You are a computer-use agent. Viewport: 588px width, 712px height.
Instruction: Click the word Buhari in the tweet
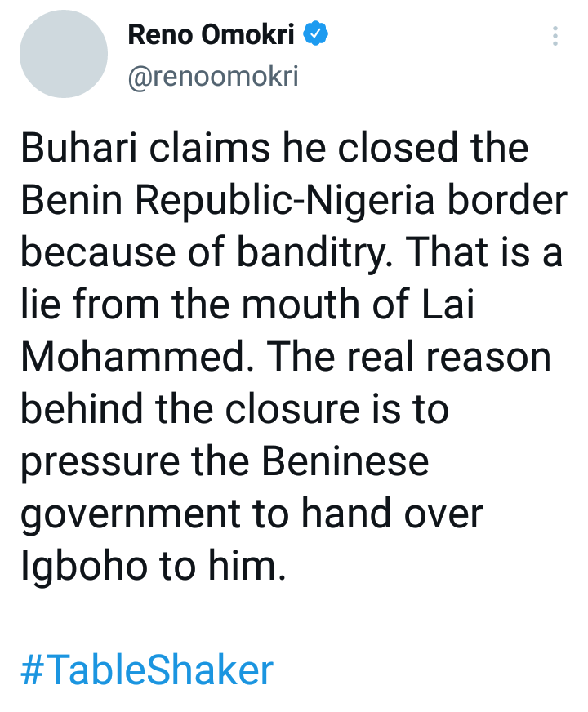pyautogui.click(x=79, y=148)
